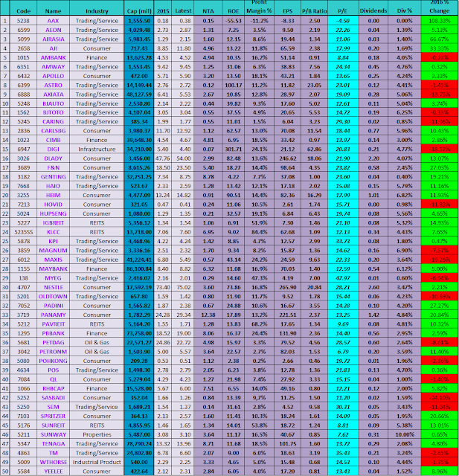Click the 2016 % Change column header
Viewport: 459px width, 476px height.
440,7
